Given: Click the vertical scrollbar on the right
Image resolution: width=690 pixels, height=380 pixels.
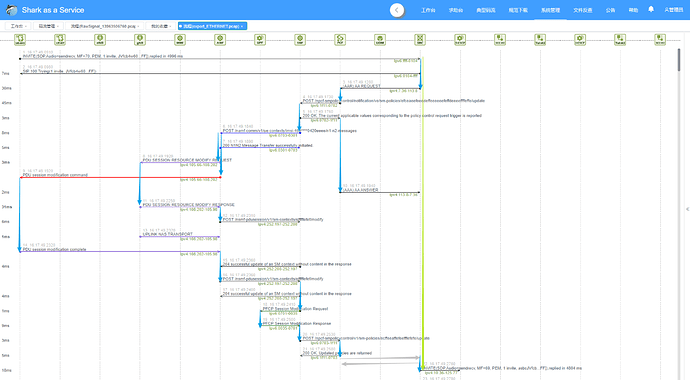Looking at the screenshot, I should coord(679,60).
